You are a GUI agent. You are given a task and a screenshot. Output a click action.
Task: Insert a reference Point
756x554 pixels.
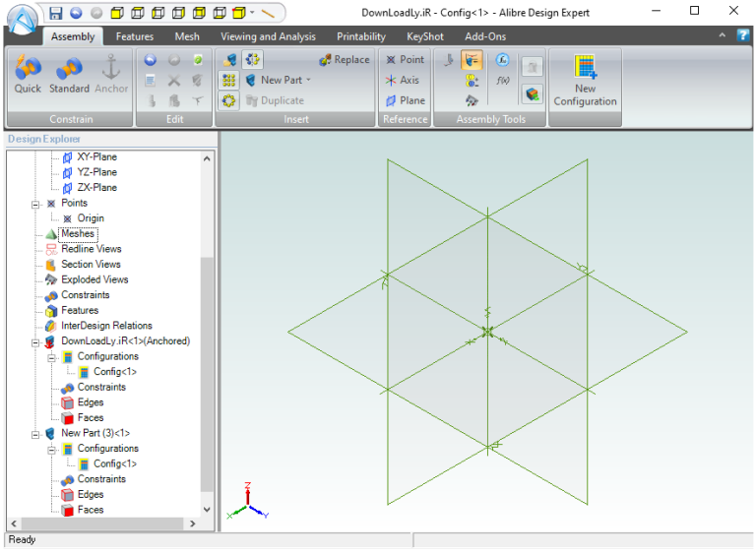tap(404, 60)
